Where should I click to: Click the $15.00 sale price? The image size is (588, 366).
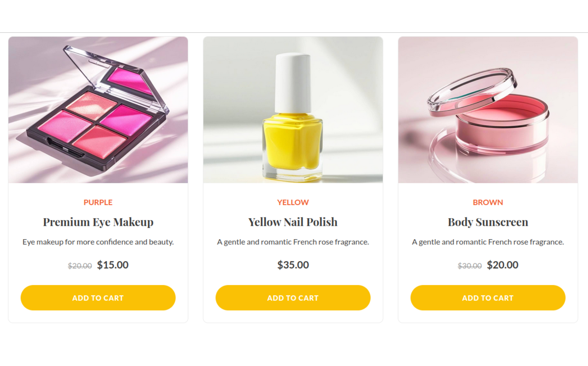tap(113, 265)
